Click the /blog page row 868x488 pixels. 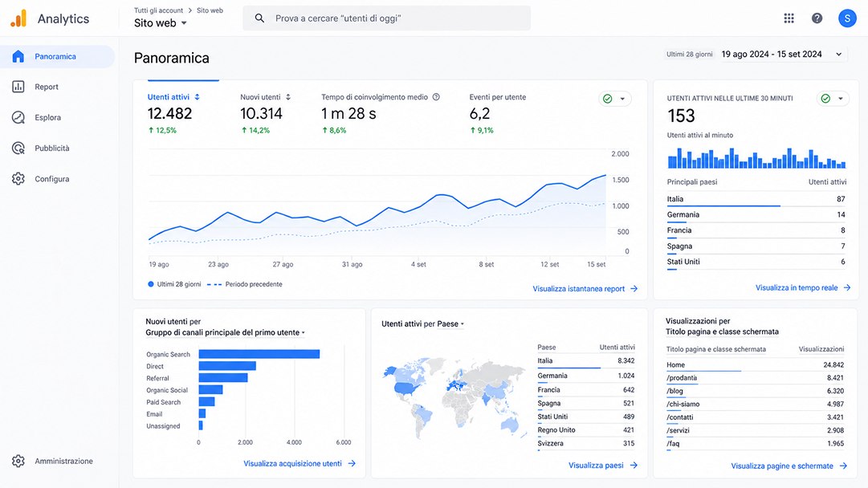coord(755,391)
